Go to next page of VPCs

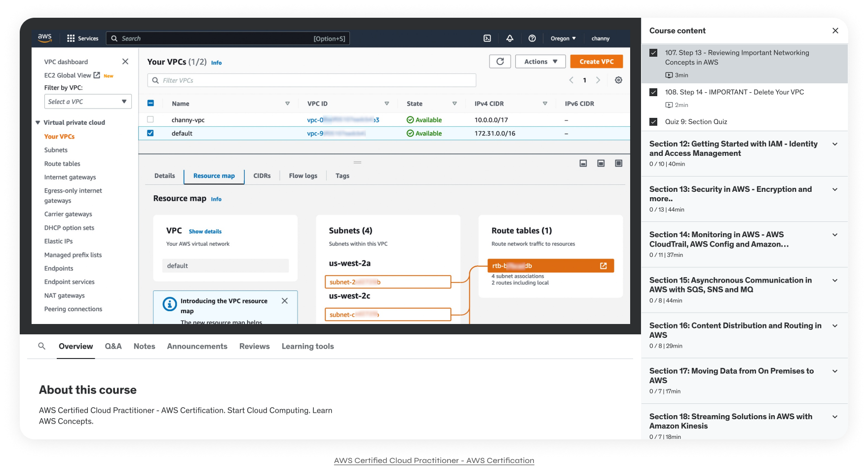coord(598,80)
